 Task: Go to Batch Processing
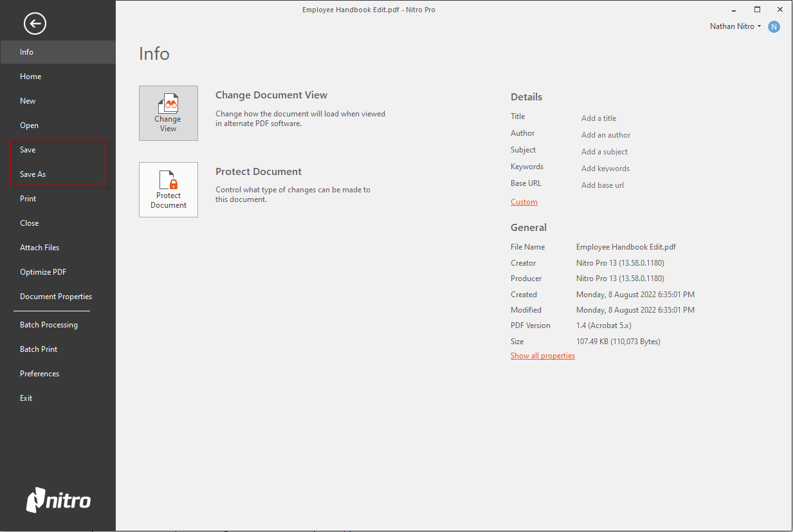click(x=49, y=325)
